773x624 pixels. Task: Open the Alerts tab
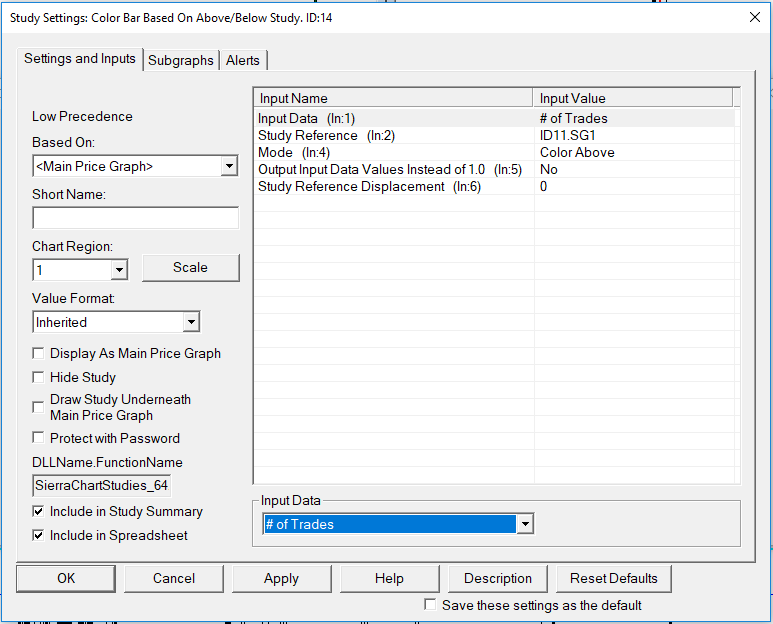tap(243, 60)
